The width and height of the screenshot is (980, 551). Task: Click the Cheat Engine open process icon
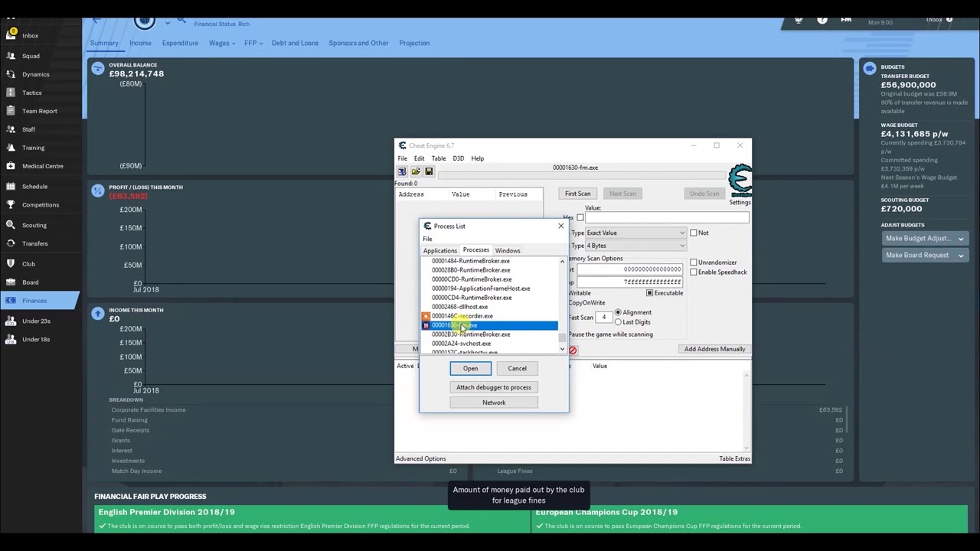pos(402,171)
